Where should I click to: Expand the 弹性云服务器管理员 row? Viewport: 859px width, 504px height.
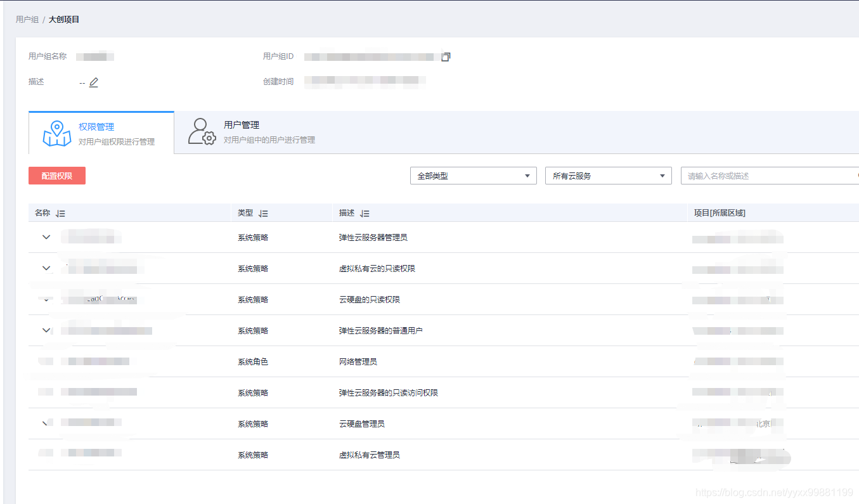[x=46, y=237]
